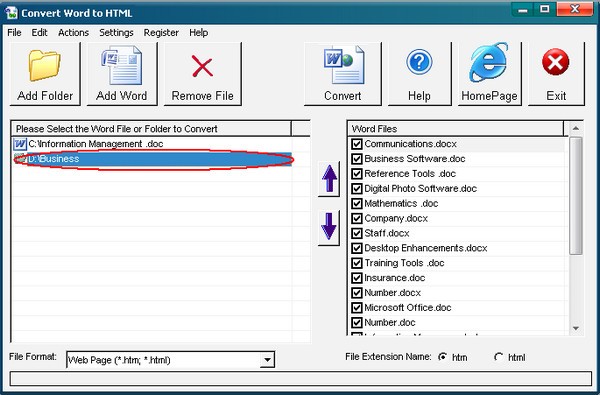The width and height of the screenshot is (600, 395).
Task: Toggle Number.docx checkbox
Action: click(x=357, y=293)
